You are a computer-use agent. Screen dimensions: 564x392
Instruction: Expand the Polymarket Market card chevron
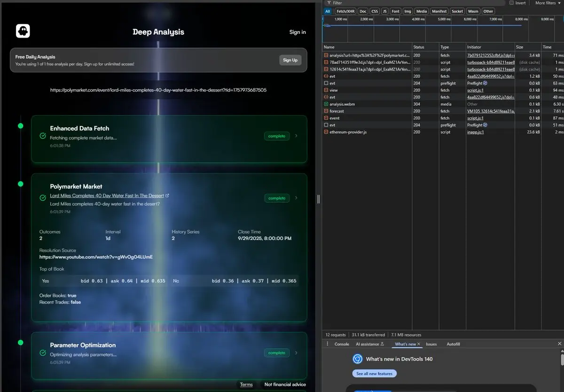tap(296, 198)
